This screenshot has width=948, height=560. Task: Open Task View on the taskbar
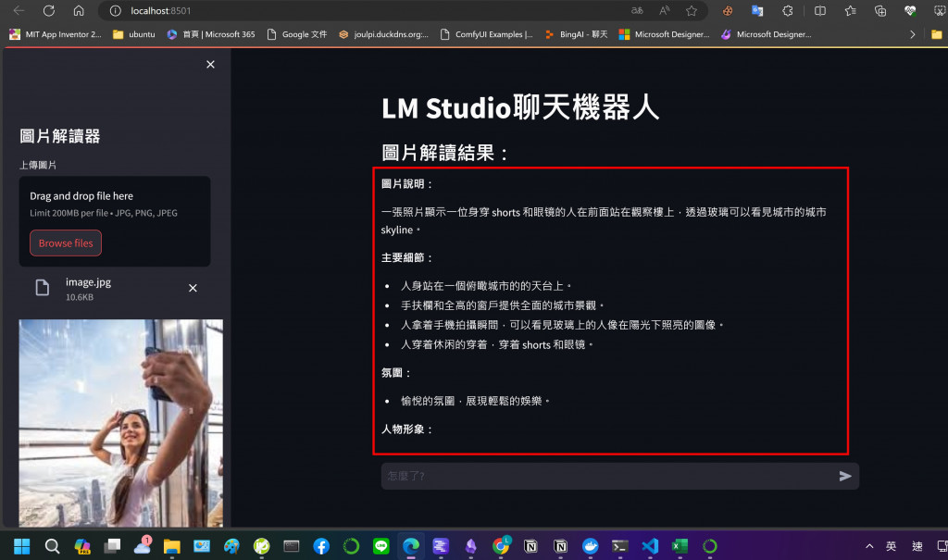tap(112, 546)
